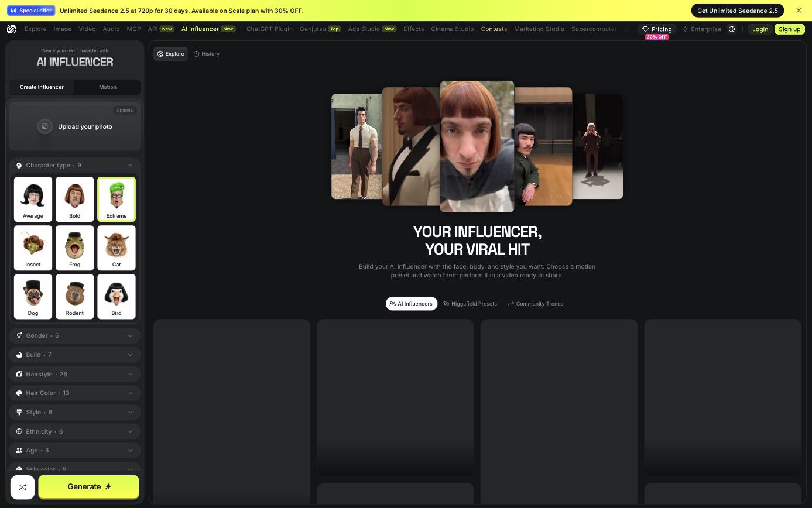812x508 pixels.
Task: Switch to the Motion tab
Action: click(108, 87)
